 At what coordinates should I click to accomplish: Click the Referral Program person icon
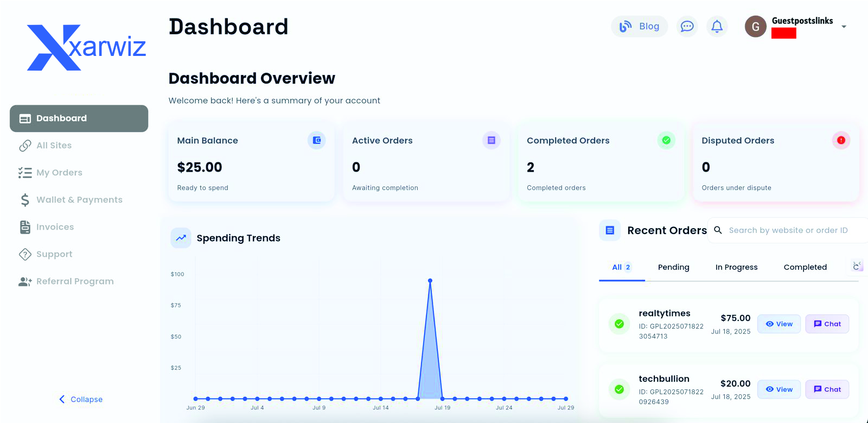click(x=25, y=281)
